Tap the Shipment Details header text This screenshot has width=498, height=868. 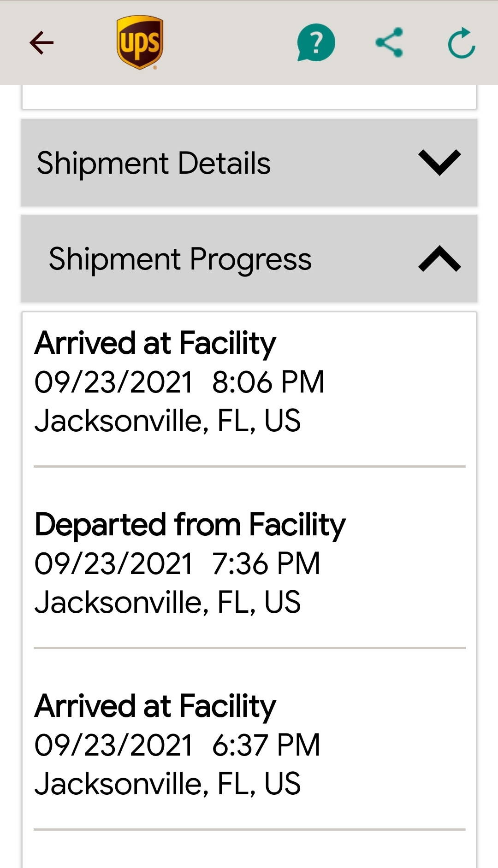(154, 163)
